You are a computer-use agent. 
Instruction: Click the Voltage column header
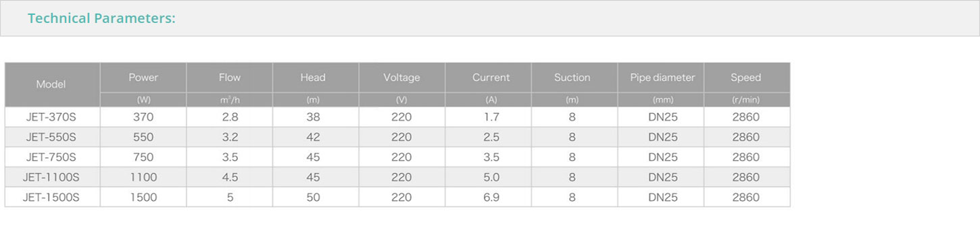(401, 78)
